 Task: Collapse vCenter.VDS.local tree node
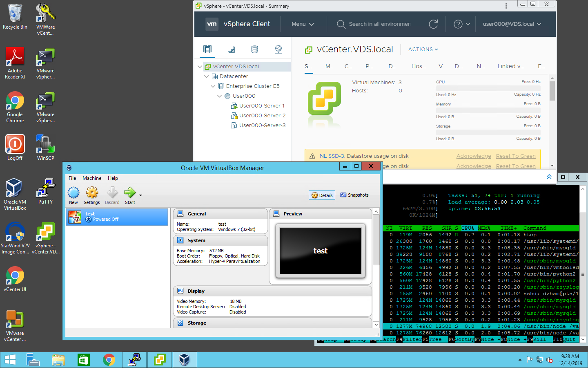(200, 66)
